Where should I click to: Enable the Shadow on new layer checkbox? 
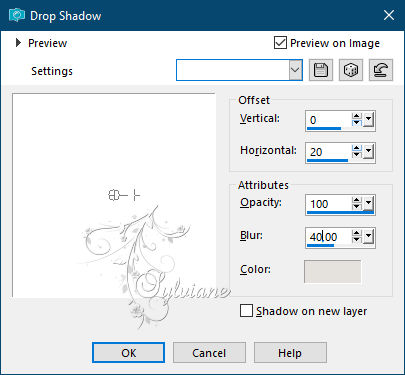click(x=246, y=311)
